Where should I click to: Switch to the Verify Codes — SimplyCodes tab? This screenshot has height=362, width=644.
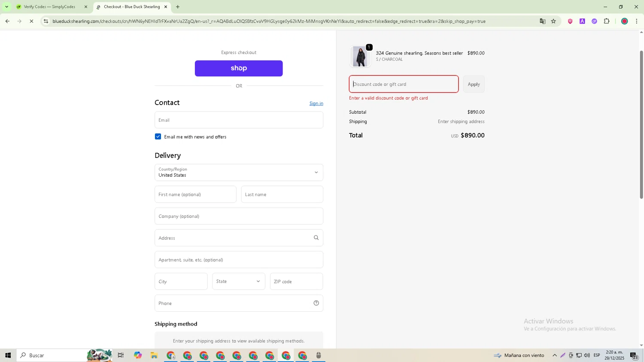click(x=49, y=7)
